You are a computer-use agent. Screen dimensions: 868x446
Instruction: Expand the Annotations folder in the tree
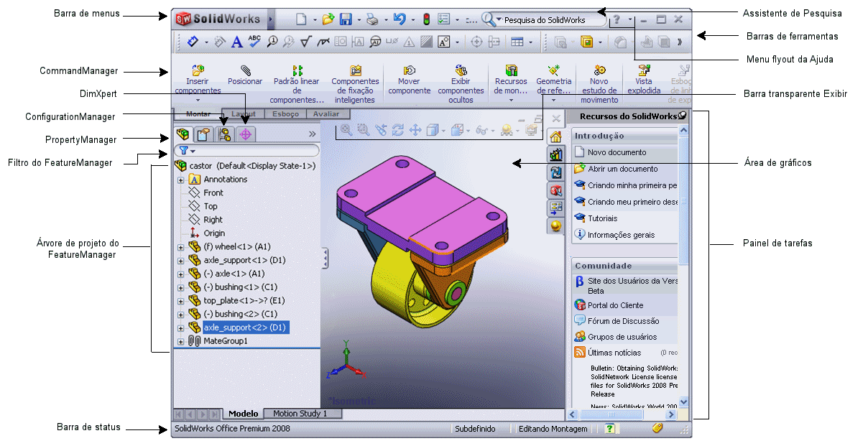point(181,180)
